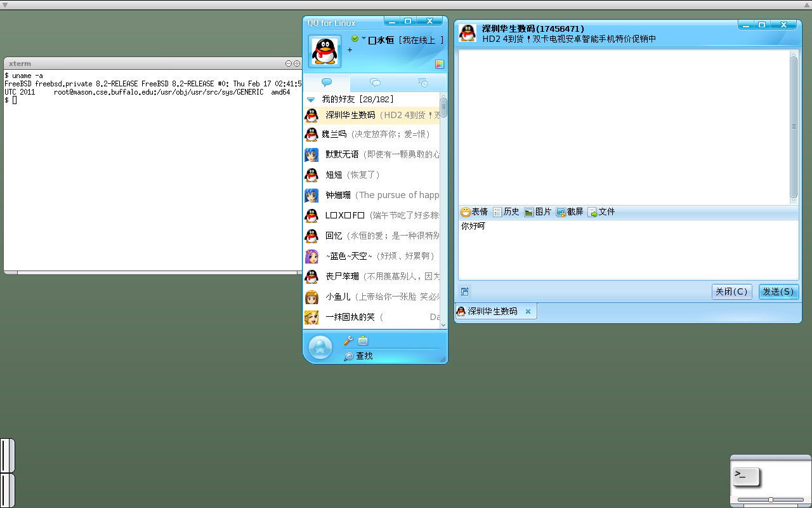Click the lower dock tile at bottom left
Image resolution: width=812 pixels, height=508 pixels.
(7, 490)
